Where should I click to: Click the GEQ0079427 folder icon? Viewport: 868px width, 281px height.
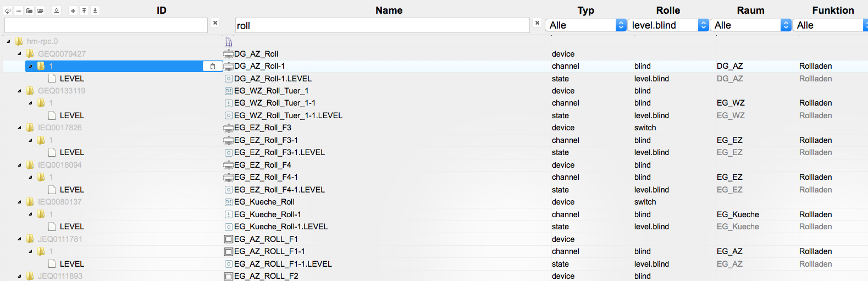coord(30,54)
